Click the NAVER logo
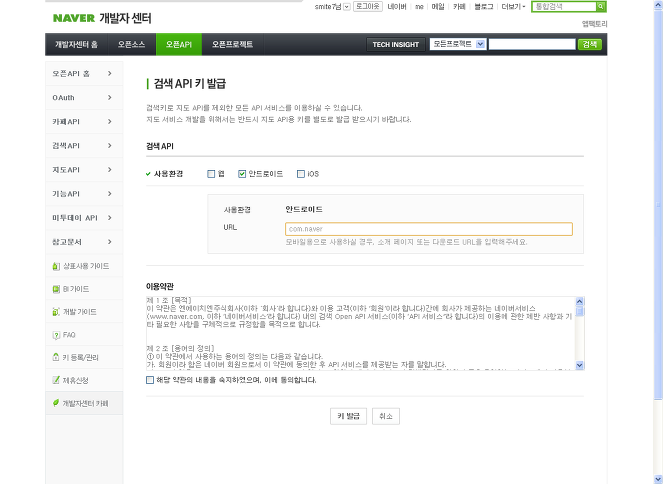This screenshot has width=663, height=484. 74,18
